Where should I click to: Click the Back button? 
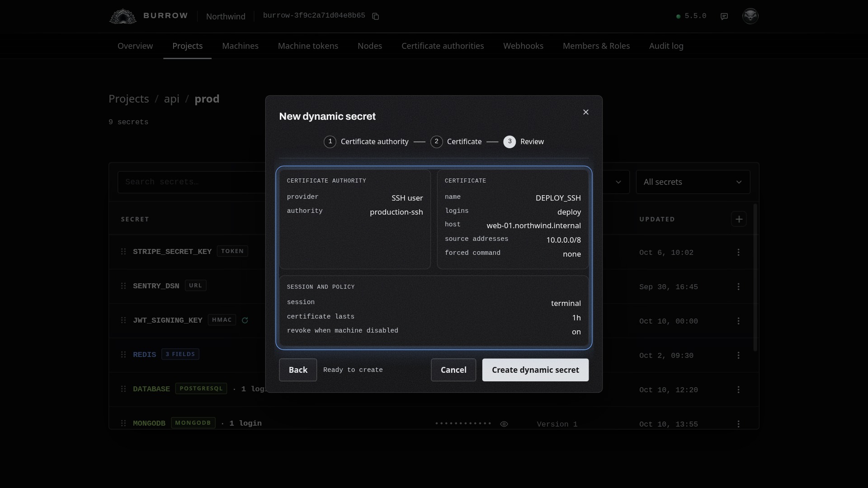tap(298, 370)
